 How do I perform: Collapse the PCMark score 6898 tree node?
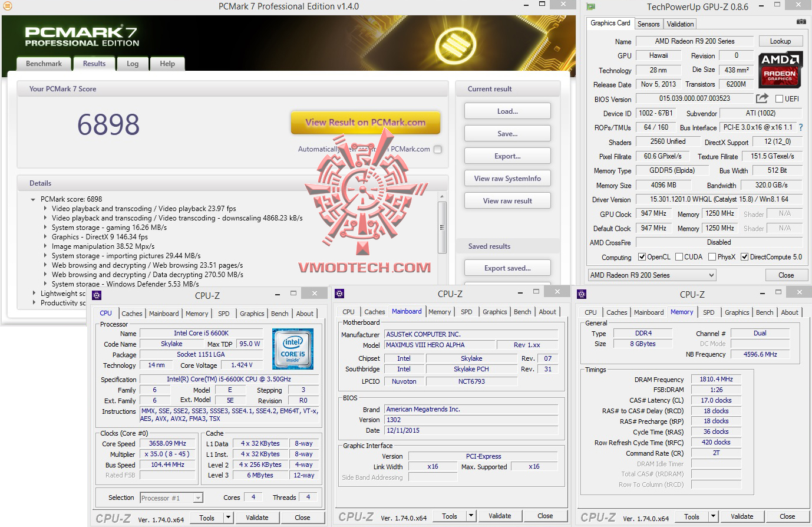coord(33,199)
